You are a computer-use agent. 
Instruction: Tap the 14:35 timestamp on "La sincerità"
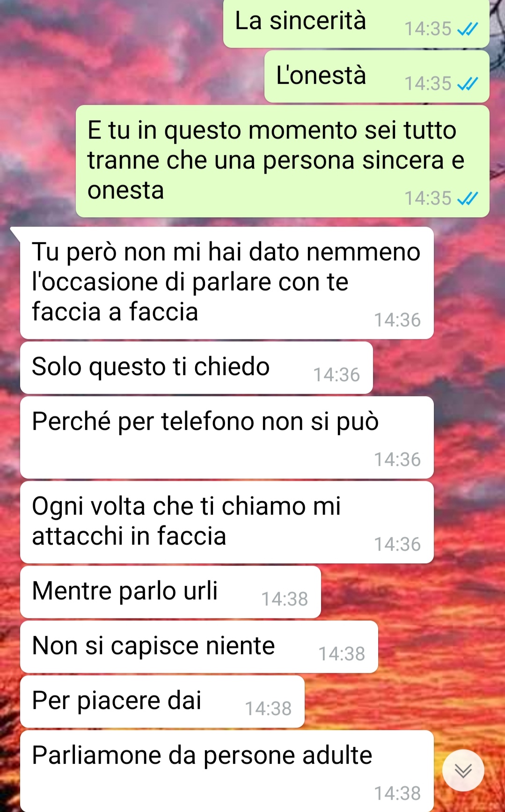coord(428,29)
